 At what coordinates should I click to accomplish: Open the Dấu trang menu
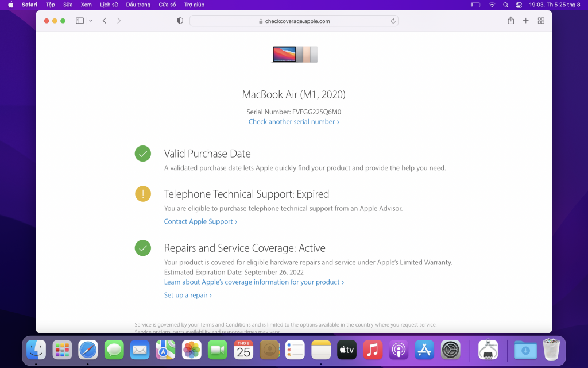coord(138,5)
